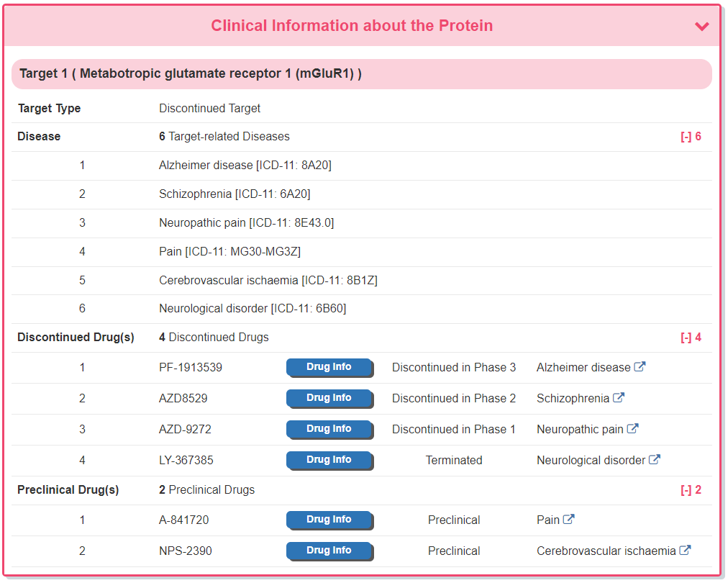Screen dimensions: 728x583
Task: Collapse the Clinical Information panel chevron
Action: (x=702, y=27)
